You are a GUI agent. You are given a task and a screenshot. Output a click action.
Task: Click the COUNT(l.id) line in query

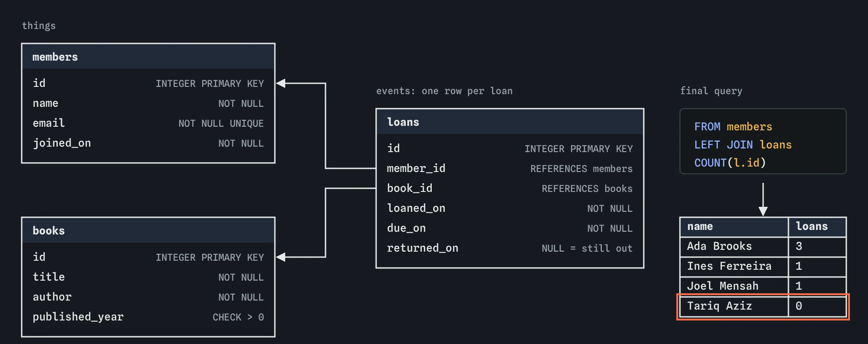(730, 163)
